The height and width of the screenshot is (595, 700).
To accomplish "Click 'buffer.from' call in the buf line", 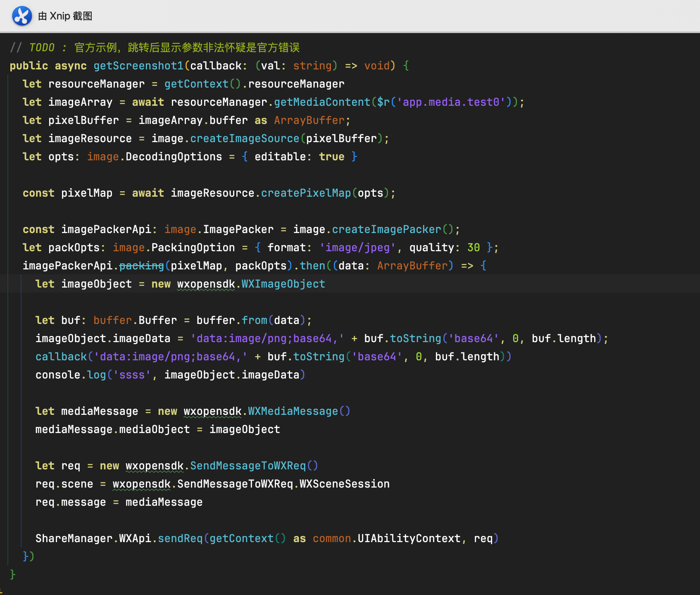I will pos(232,320).
